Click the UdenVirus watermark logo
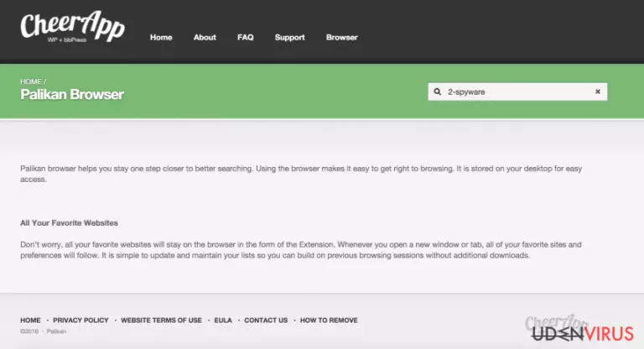The width and height of the screenshot is (644, 349). [583, 333]
